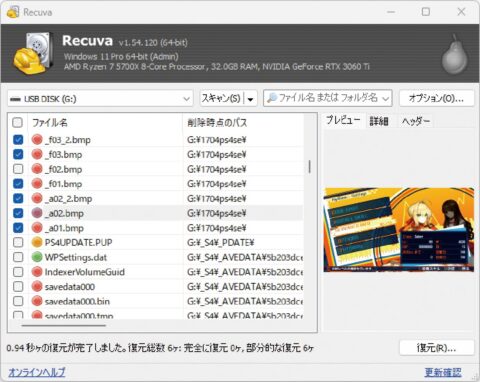
Task: Click the USB drive icon in drive selector
Action: tap(15, 99)
